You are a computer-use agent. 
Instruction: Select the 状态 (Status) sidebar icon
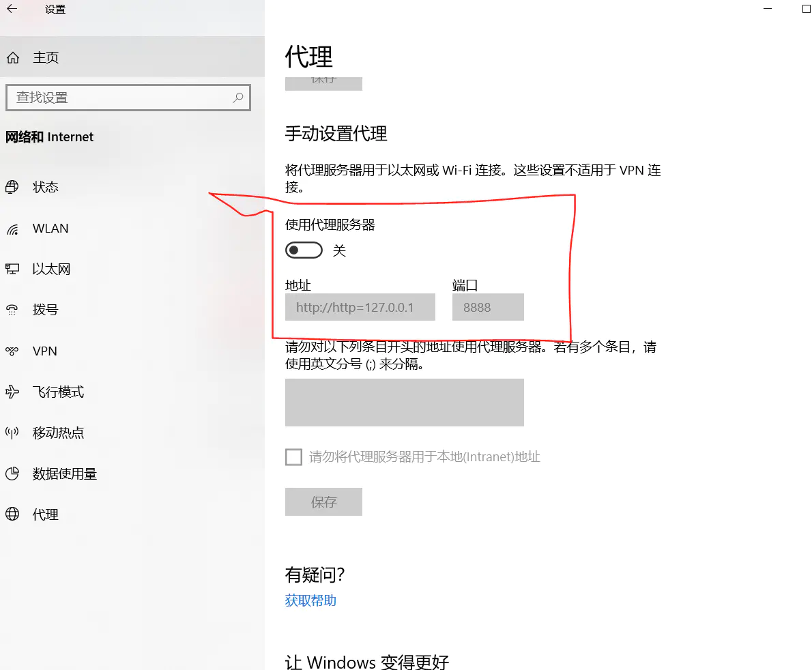12,186
